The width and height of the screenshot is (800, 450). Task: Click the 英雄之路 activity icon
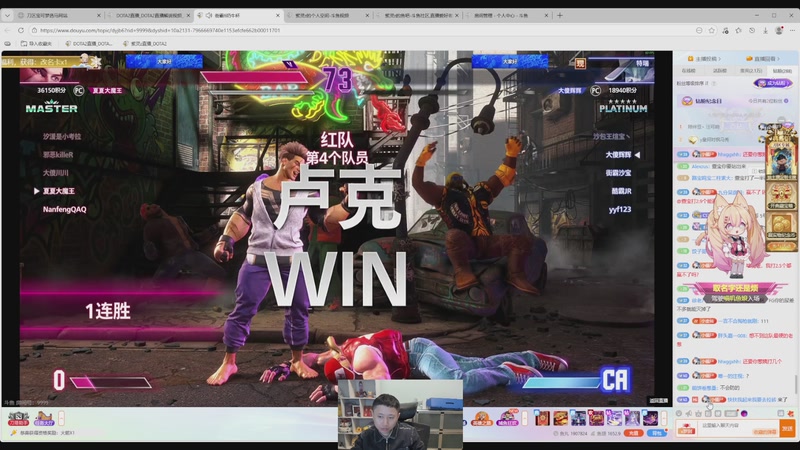[x=482, y=419]
